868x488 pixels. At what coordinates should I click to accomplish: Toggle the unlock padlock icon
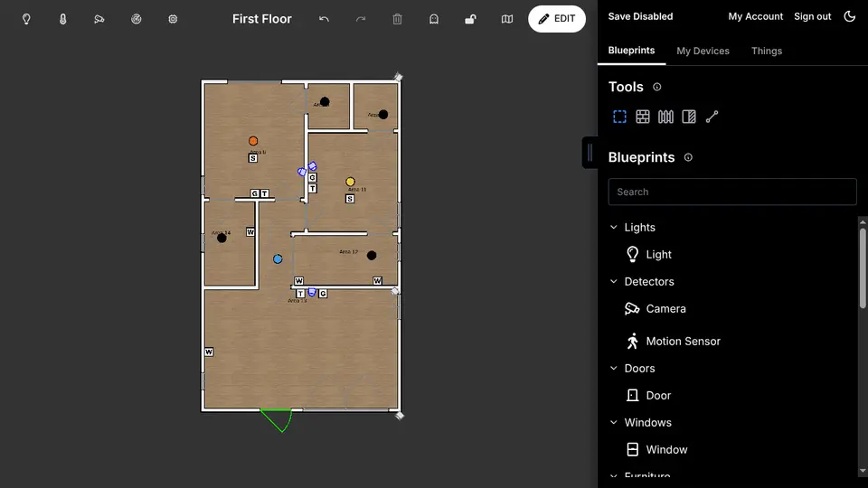(x=470, y=19)
